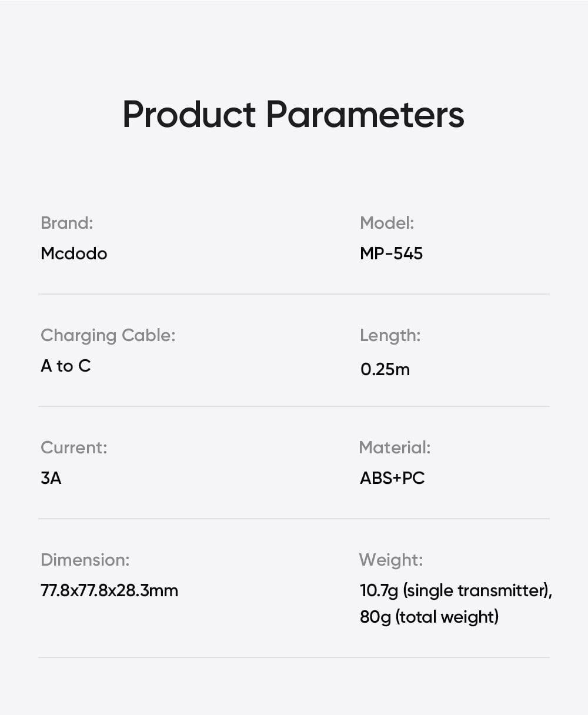Select the Mcdodo brand value

pos(74,253)
